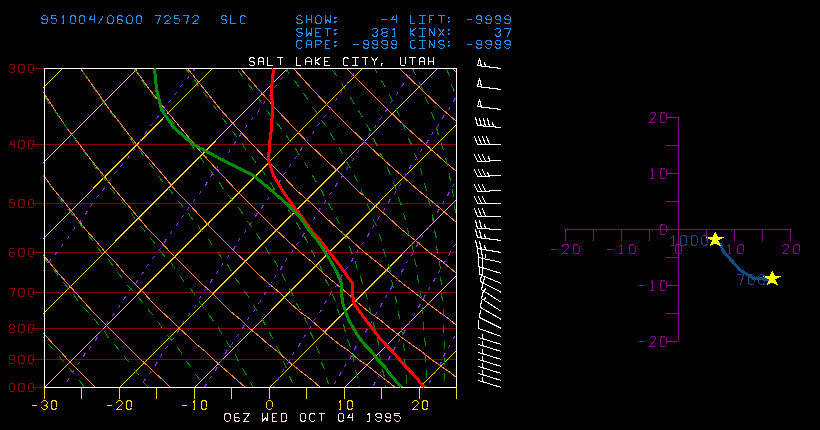Click the yellow star beside hodograph 700 label
This screenshot has width=820, height=430.
click(x=771, y=278)
